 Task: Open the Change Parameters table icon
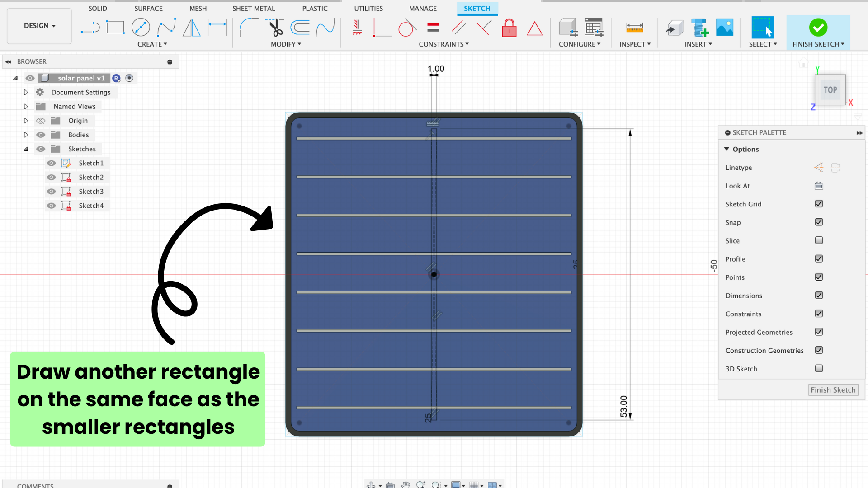click(x=594, y=28)
